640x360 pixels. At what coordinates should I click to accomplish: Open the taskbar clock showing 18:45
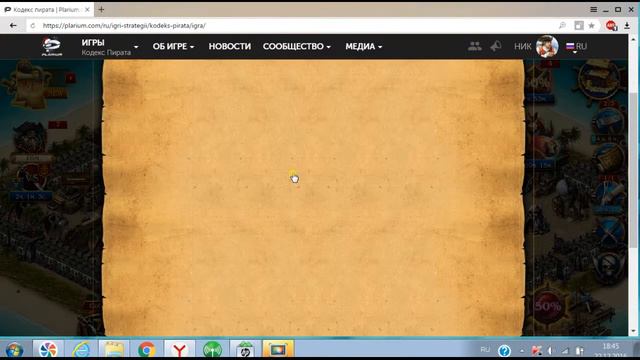coord(611,351)
